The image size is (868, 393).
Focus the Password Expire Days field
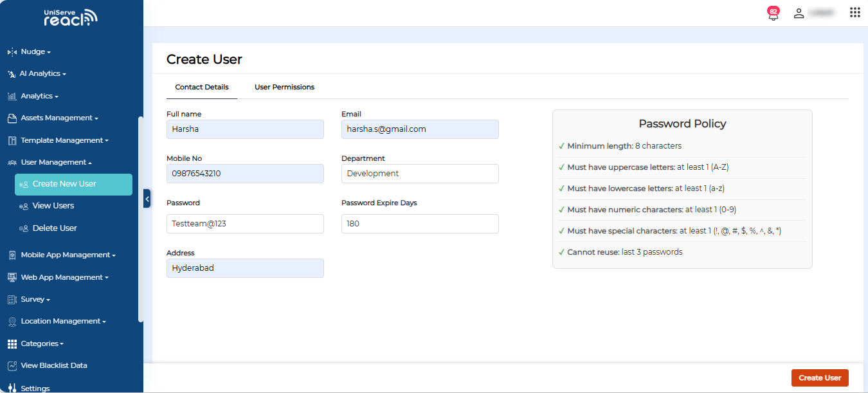pyautogui.click(x=420, y=224)
